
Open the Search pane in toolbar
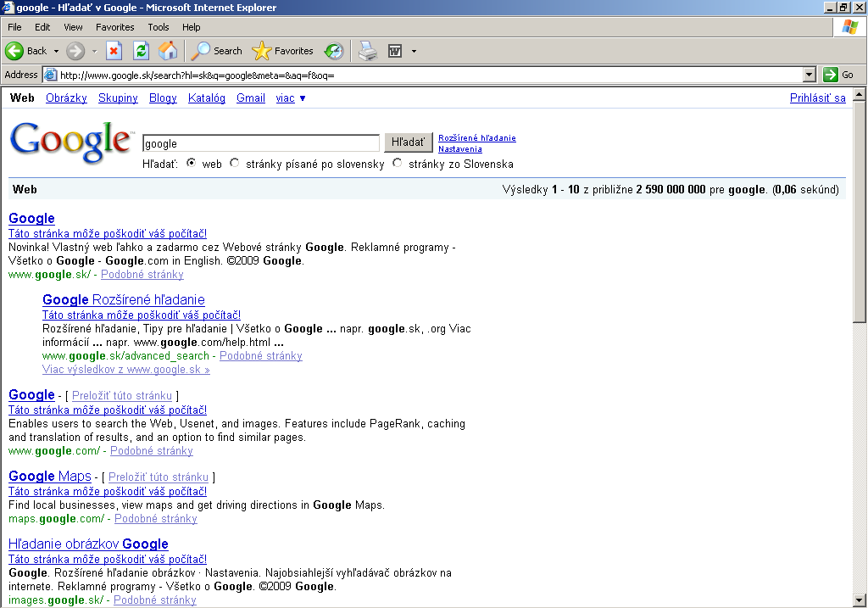(x=216, y=51)
